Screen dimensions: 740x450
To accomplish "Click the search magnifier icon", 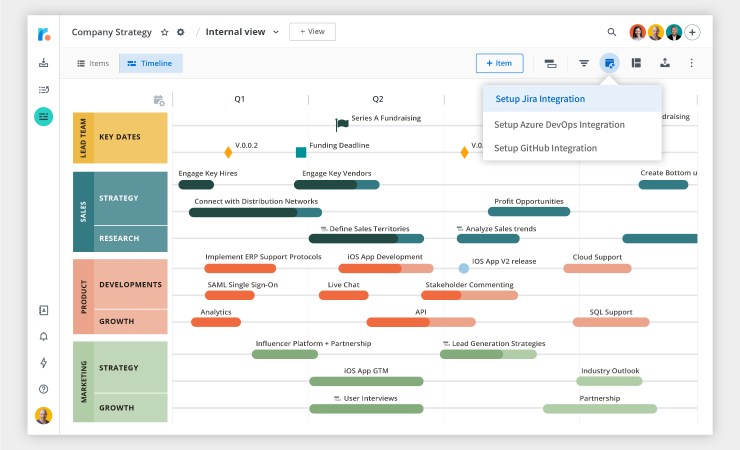I will coord(611,32).
